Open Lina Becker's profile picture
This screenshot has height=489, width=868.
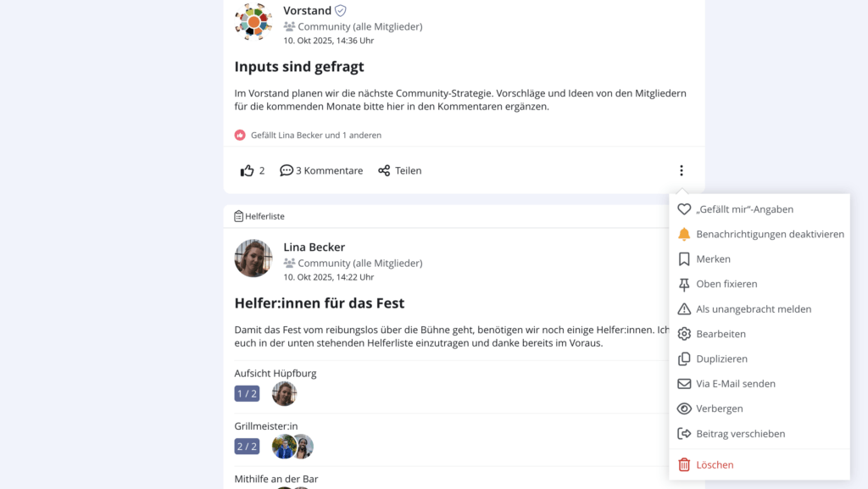pos(253,258)
